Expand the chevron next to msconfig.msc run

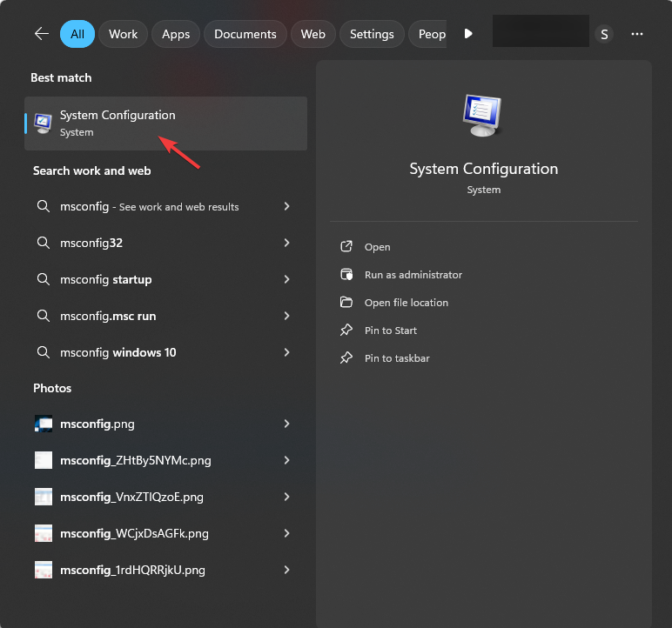click(286, 316)
